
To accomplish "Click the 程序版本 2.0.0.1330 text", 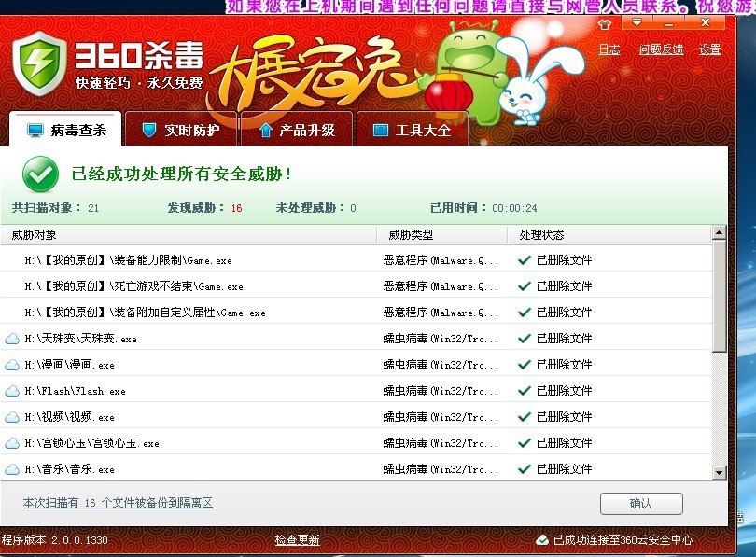I will point(54,539).
